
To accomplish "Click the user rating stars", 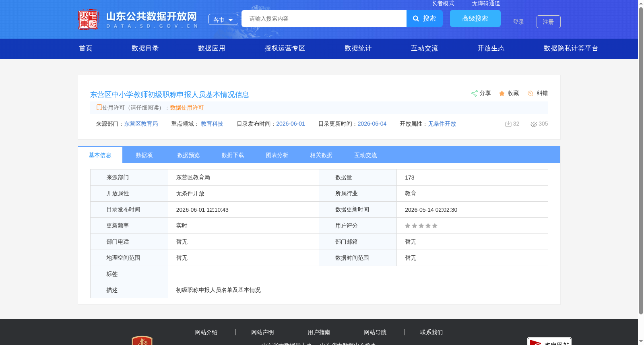I will click(x=421, y=226).
